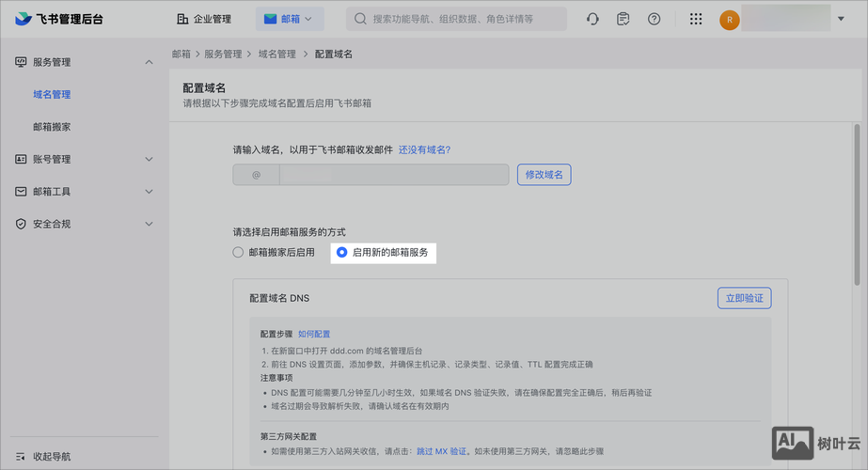Click the 修改域名 button

pos(544,175)
